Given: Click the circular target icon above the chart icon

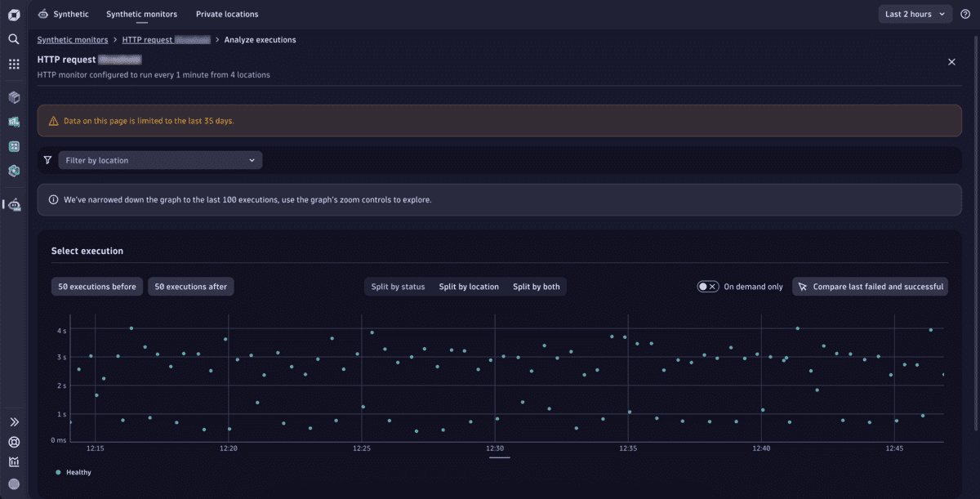Looking at the screenshot, I should coord(13,442).
